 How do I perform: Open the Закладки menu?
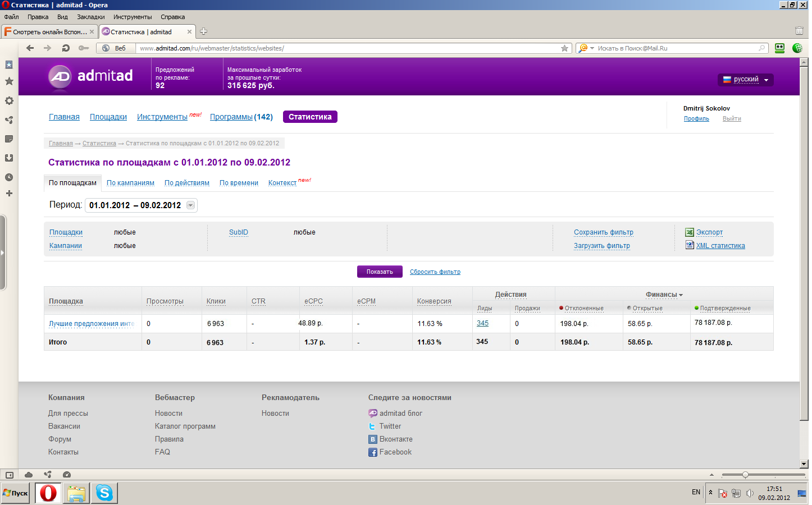coord(91,17)
